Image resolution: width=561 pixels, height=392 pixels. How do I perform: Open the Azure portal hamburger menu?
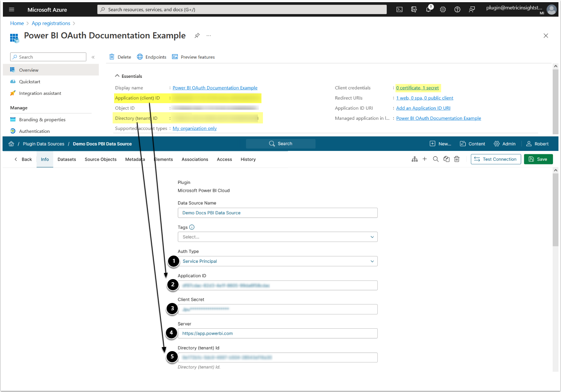pyautogui.click(x=12, y=10)
